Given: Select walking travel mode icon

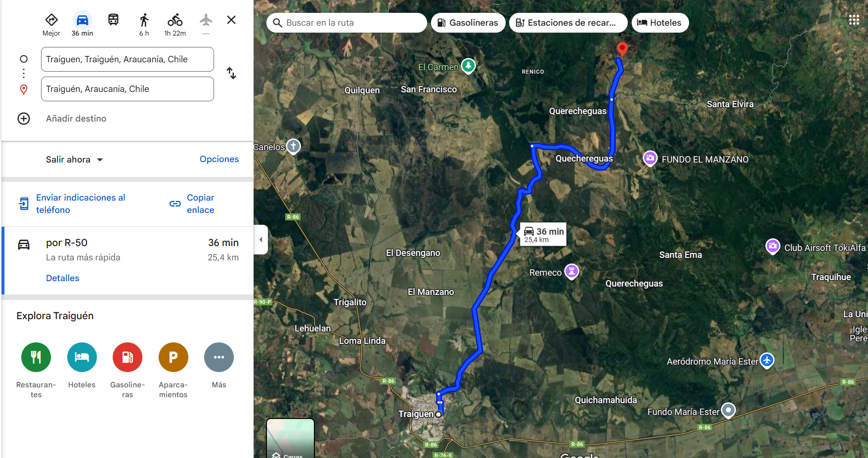Looking at the screenshot, I should 144,20.
